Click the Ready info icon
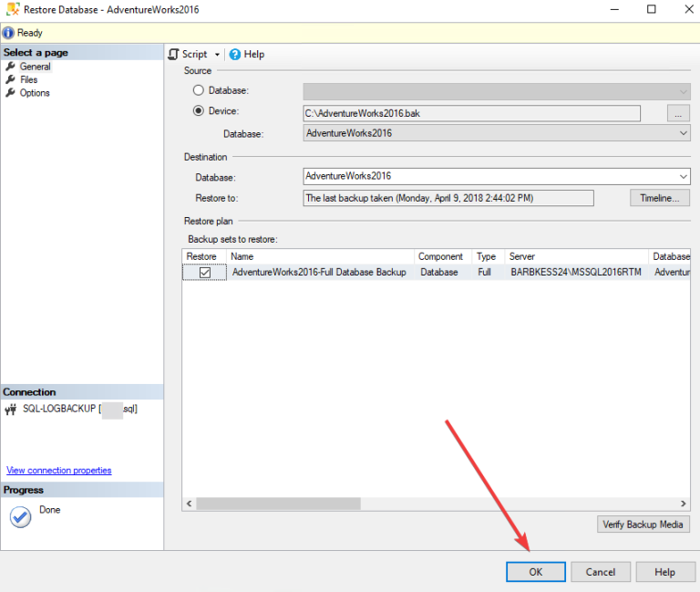The height and width of the screenshot is (592, 700). [8, 33]
